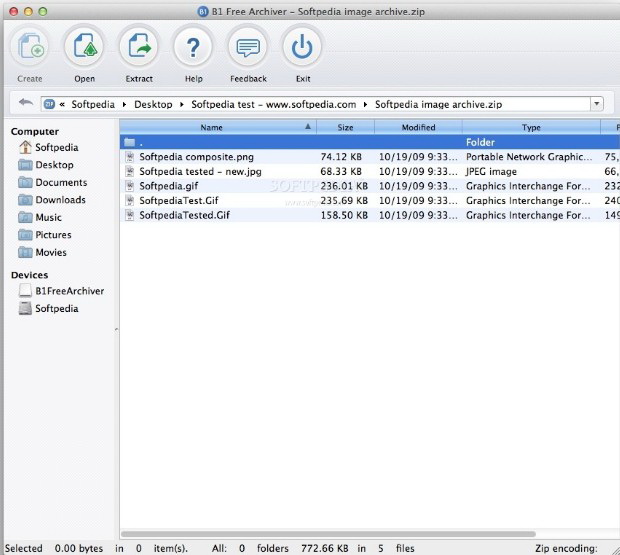Viewport: 620px width, 555px height.
Task: Click the Downloads folder icon in sidebar
Action: (x=25, y=200)
